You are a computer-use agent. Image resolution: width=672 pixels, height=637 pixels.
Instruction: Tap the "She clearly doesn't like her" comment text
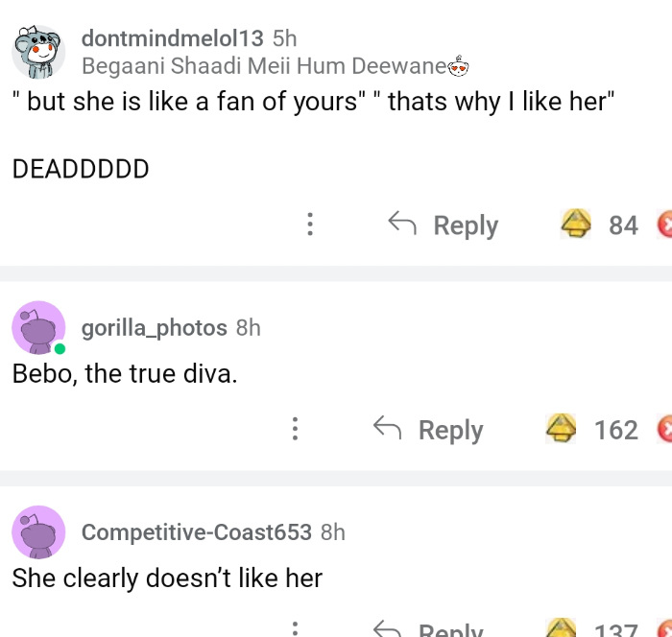(x=167, y=578)
